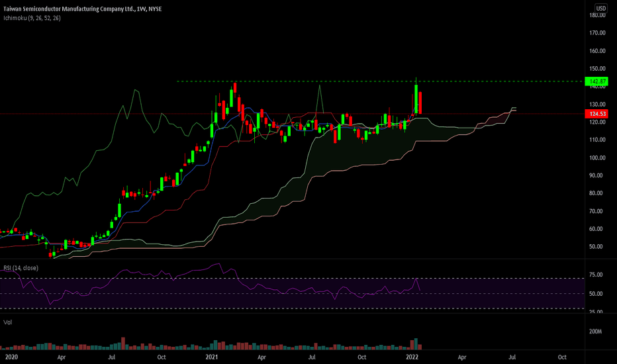617x364 pixels.
Task: Click the tallest volume bar near January 2022
Action: tap(416, 344)
